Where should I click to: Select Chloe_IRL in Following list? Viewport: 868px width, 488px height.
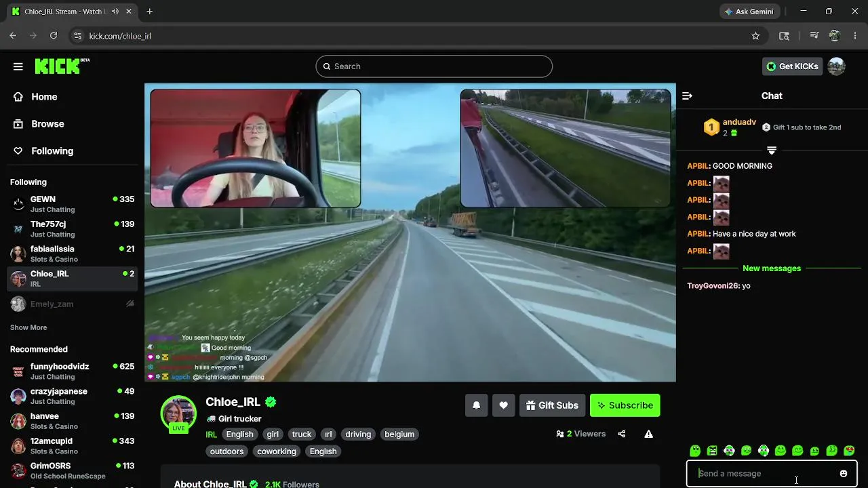[72, 279]
